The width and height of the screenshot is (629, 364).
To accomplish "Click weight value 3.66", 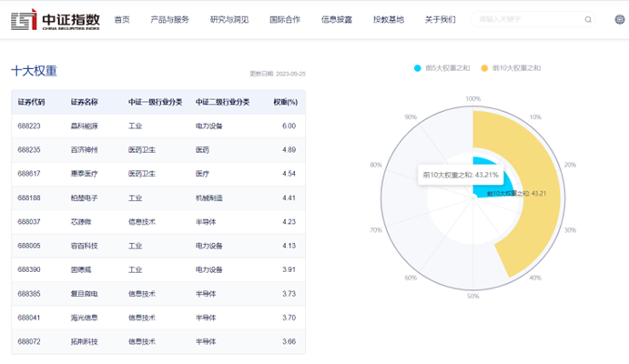I will [289, 341].
